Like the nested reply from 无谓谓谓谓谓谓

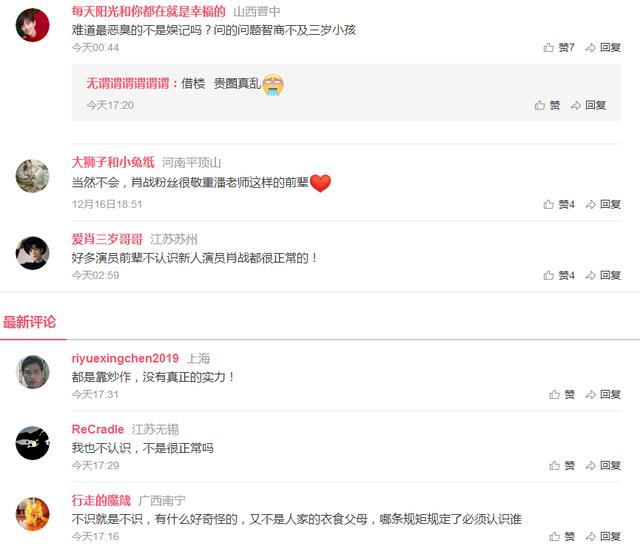coord(547,105)
